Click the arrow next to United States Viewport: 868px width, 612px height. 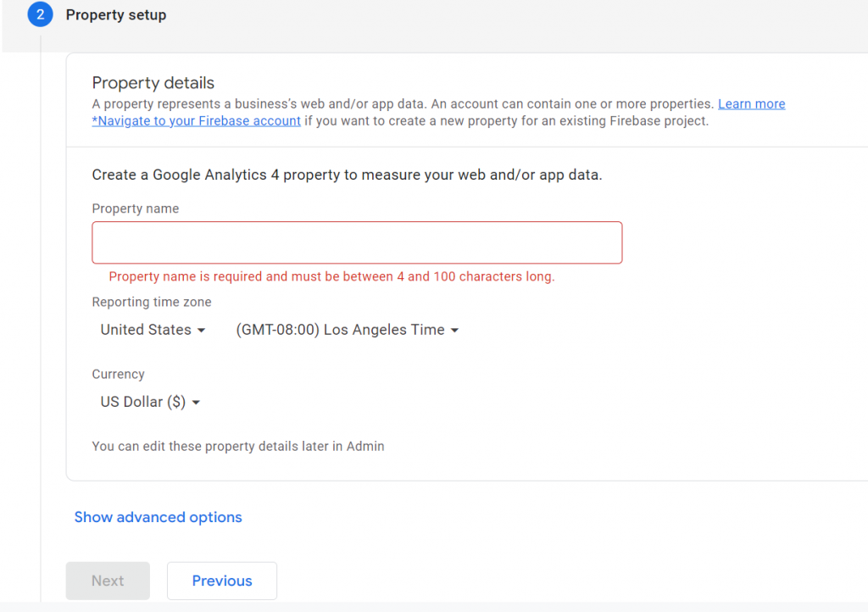[202, 331]
